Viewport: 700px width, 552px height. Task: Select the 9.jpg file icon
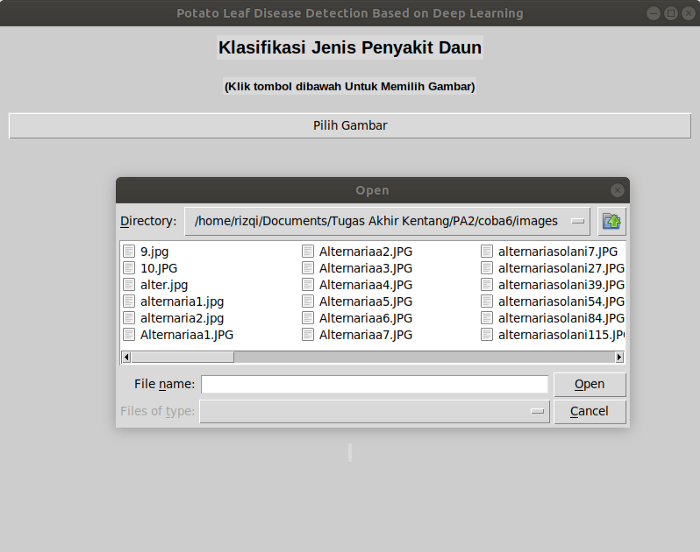129,252
